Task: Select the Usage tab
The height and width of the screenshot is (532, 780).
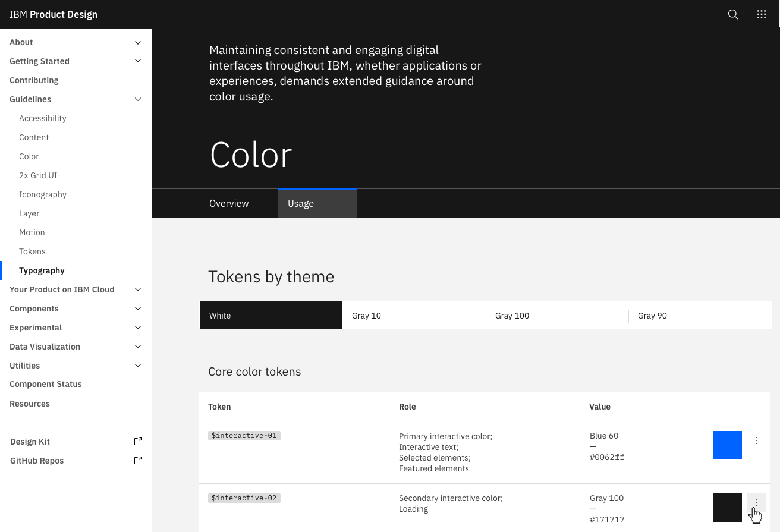Action: click(300, 203)
